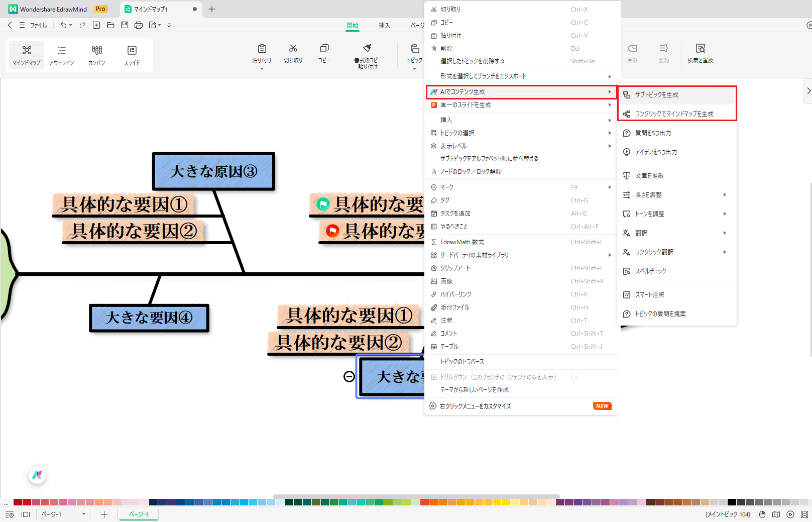Image resolution: width=812 pixels, height=522 pixels.
Task: Choose Copy in the context menu
Action: click(521, 22)
